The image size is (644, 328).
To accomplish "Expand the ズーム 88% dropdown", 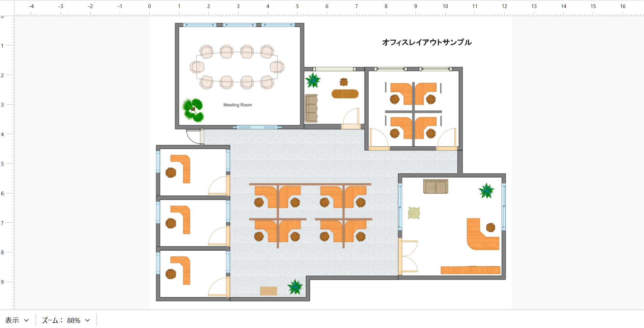I will tap(66, 320).
